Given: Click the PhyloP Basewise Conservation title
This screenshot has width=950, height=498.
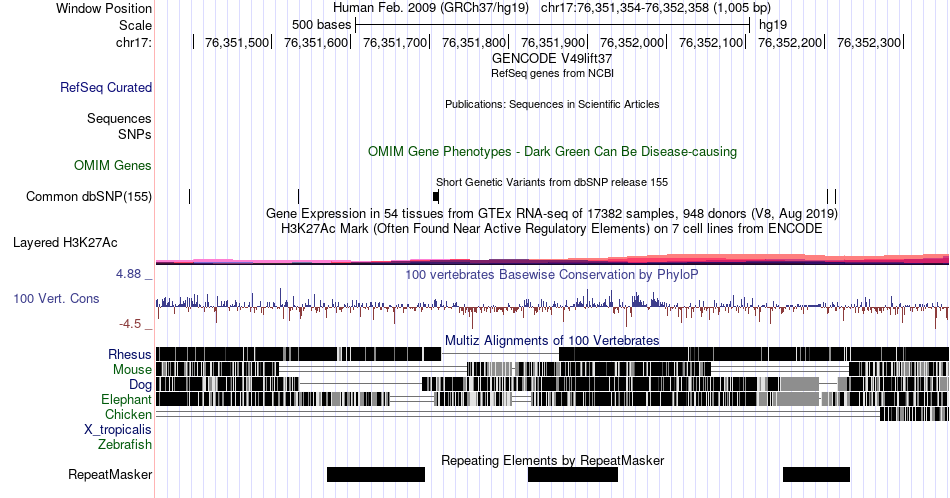Looking at the screenshot, I should pos(552,274).
